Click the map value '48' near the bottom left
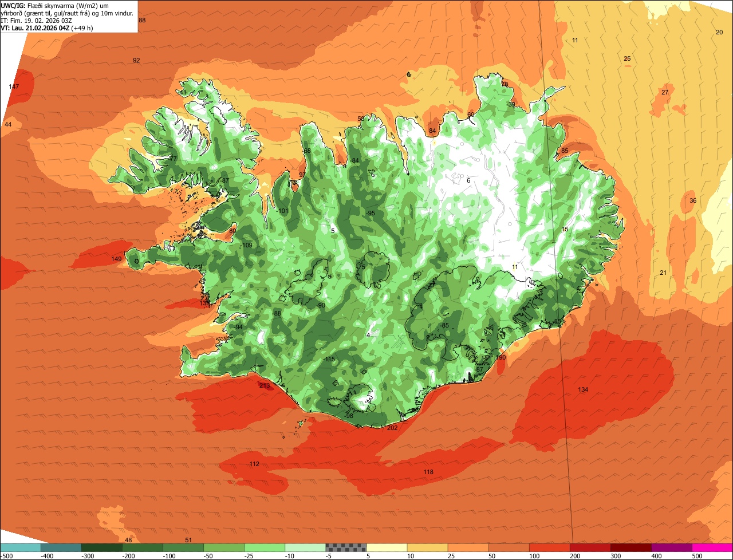Screen dimensions: 733x560 (128, 540)
